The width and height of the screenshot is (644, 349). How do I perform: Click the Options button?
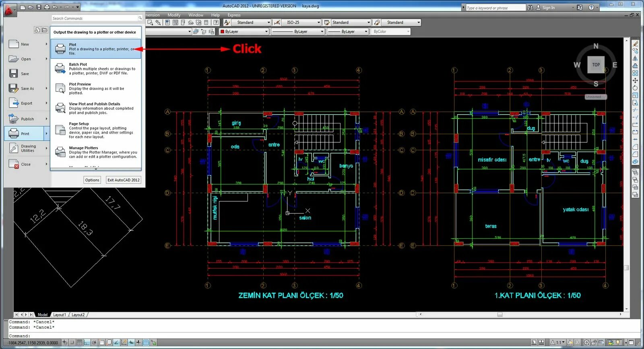(92, 180)
